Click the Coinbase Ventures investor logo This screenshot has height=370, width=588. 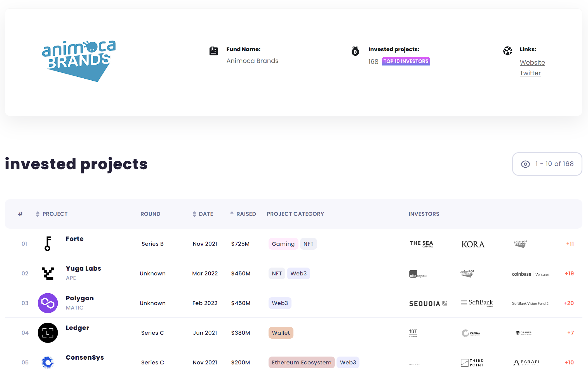pos(530,274)
